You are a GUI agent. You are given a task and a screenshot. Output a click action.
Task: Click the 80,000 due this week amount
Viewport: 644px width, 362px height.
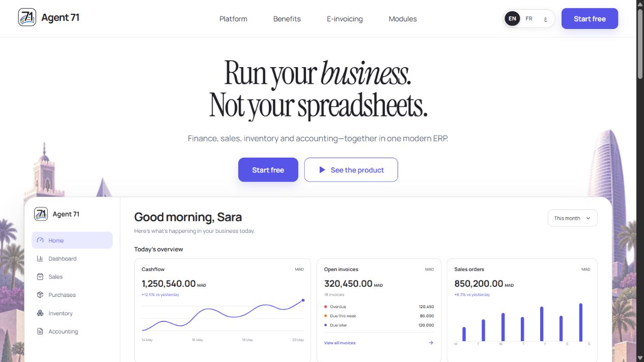427,316
